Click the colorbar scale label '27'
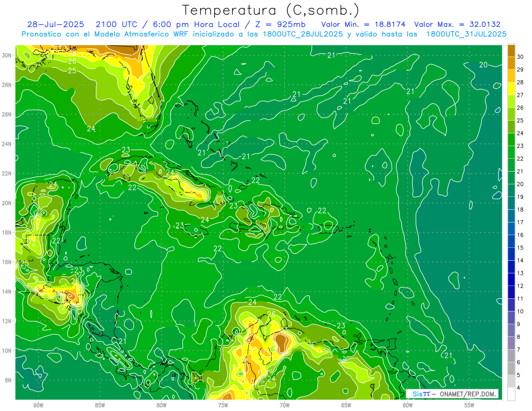 coord(520,95)
